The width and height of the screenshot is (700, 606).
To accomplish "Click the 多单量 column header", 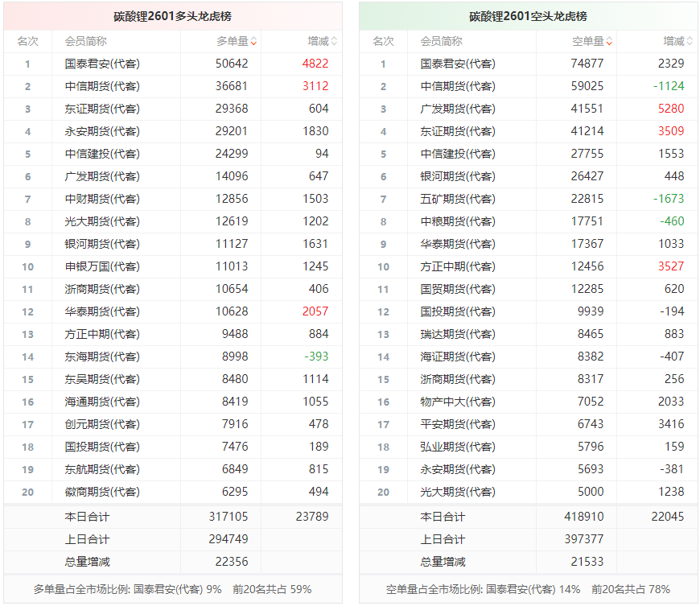I will [233, 42].
